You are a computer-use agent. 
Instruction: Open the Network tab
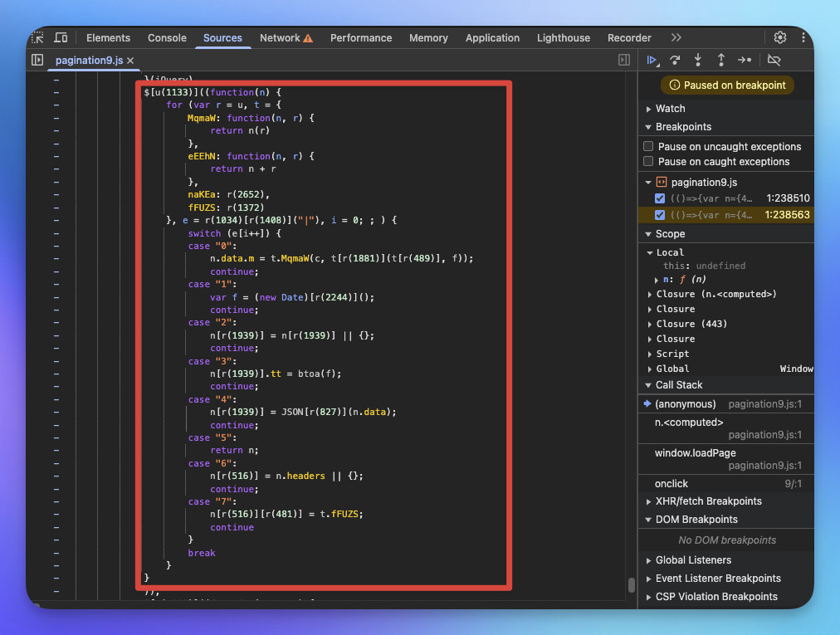pyautogui.click(x=280, y=38)
